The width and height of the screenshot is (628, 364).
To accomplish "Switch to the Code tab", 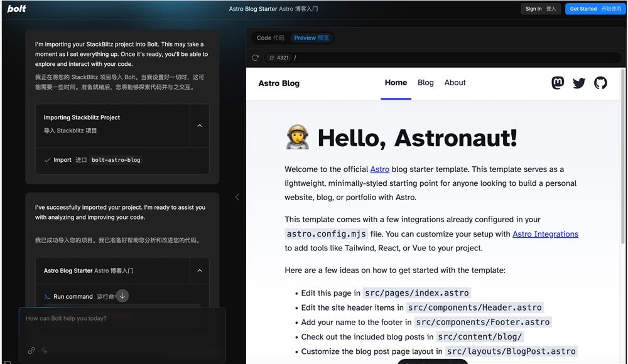I will pos(270,38).
